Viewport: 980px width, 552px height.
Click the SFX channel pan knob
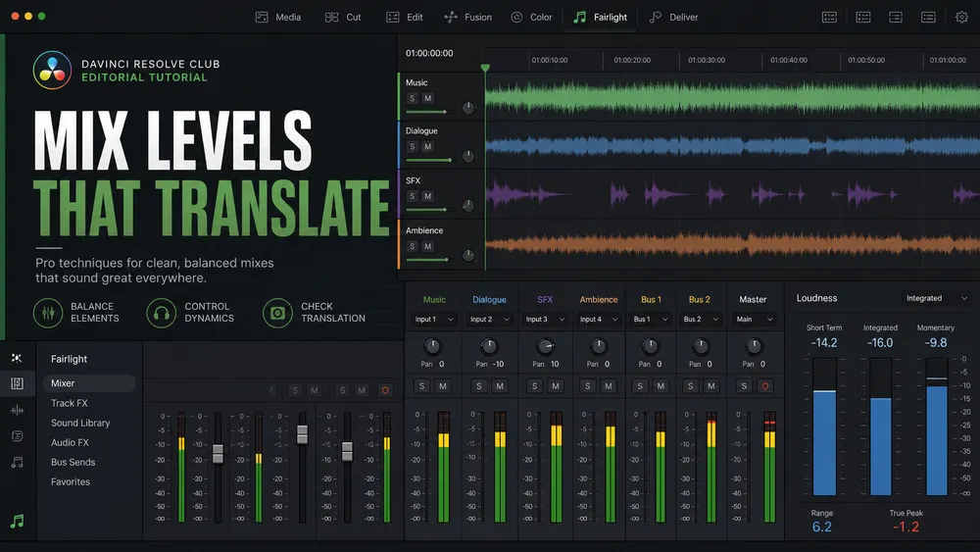(545, 346)
